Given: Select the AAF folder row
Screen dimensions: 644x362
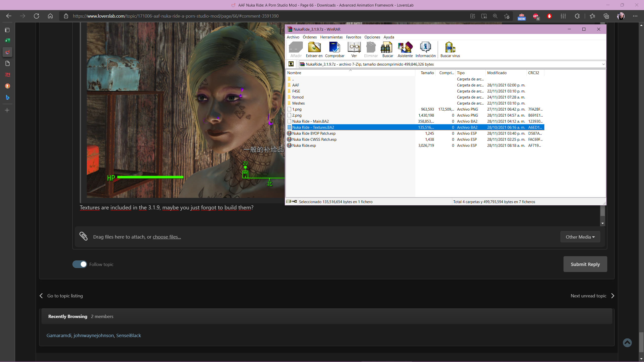Looking at the screenshot, I should [415, 85].
